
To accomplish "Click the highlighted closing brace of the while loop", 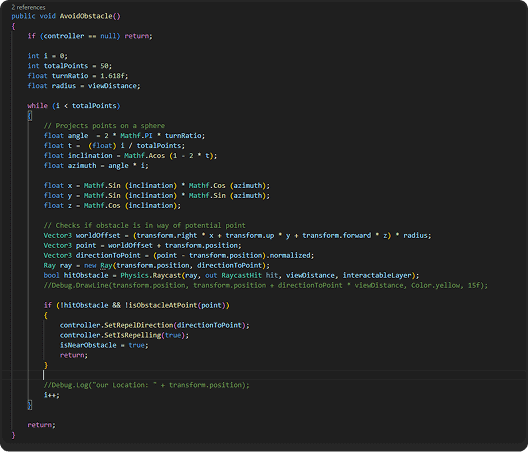I will point(30,405).
